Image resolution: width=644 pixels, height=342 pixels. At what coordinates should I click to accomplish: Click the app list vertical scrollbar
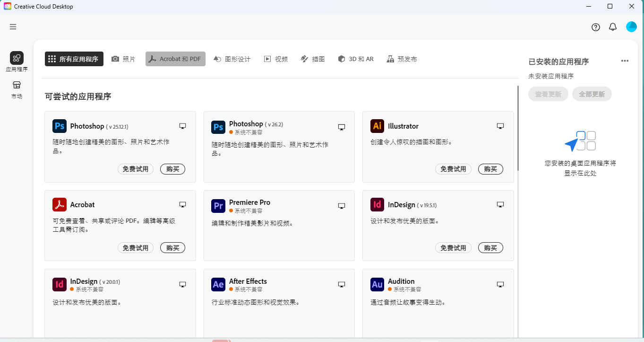(x=518, y=128)
